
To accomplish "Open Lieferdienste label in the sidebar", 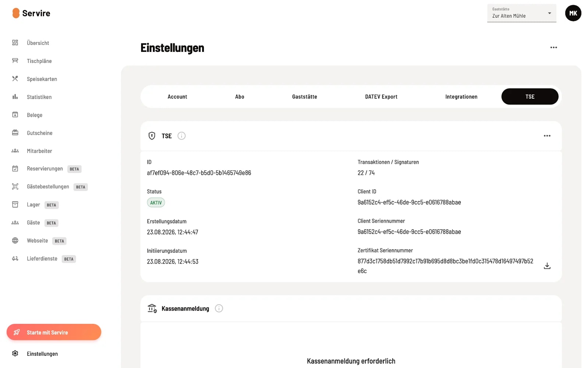I will pyautogui.click(x=42, y=259).
